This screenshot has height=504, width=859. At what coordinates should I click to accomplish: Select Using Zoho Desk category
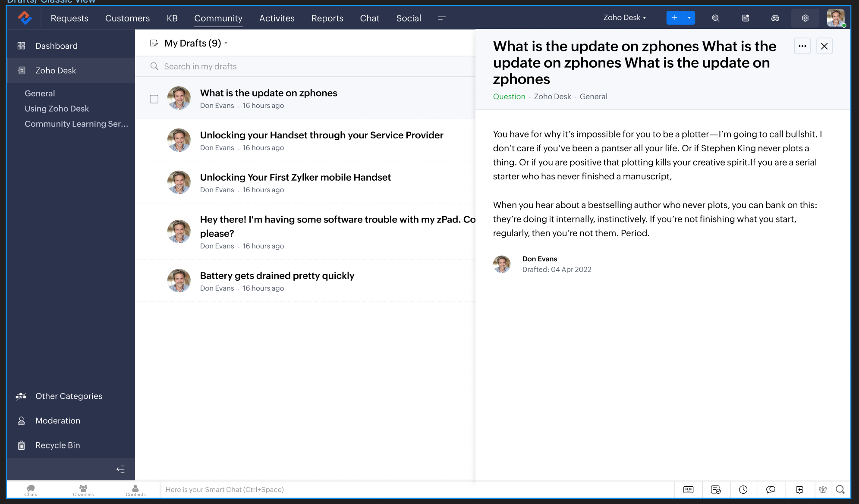(x=57, y=109)
